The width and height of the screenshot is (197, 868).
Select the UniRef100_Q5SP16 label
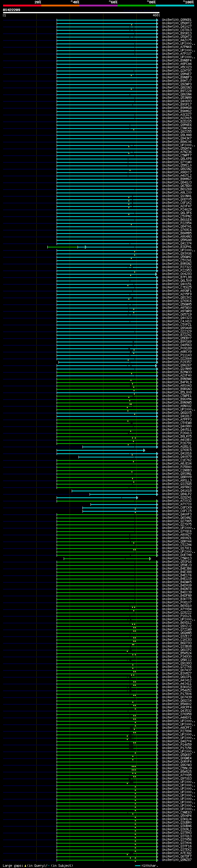point(177,562)
